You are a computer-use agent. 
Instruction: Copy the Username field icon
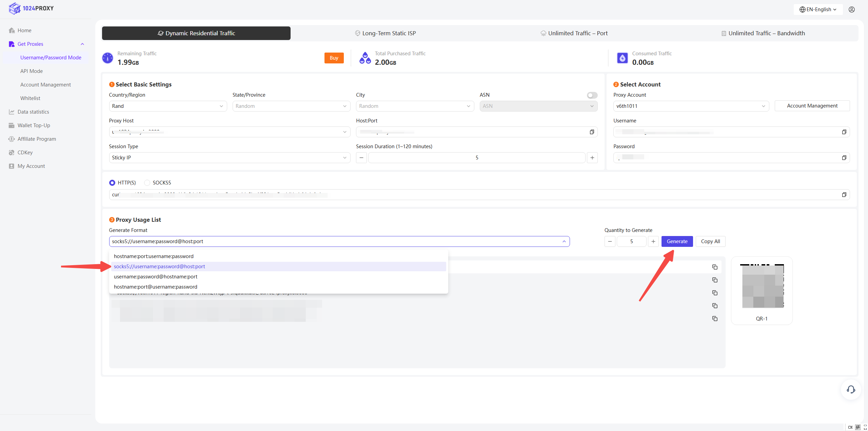pos(844,132)
